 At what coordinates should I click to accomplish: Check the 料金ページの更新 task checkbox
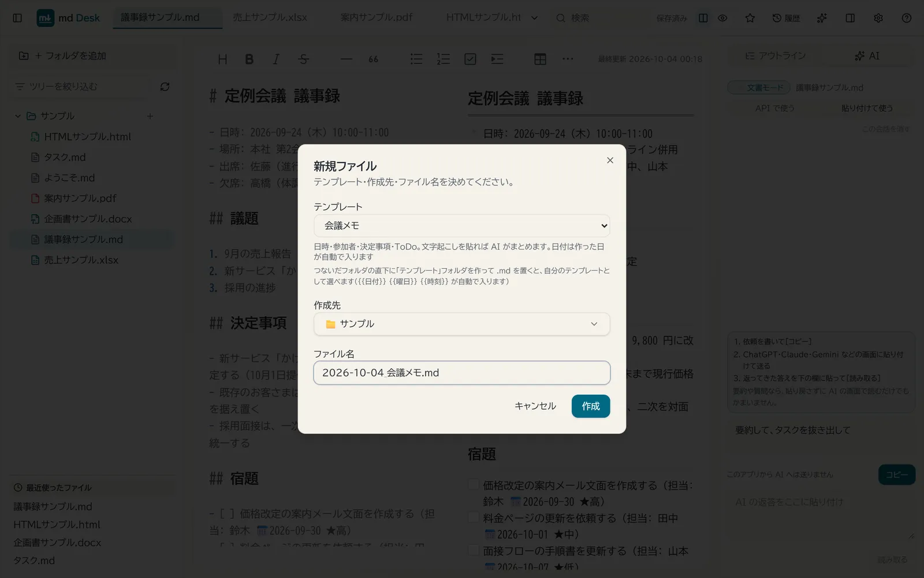tap(474, 518)
